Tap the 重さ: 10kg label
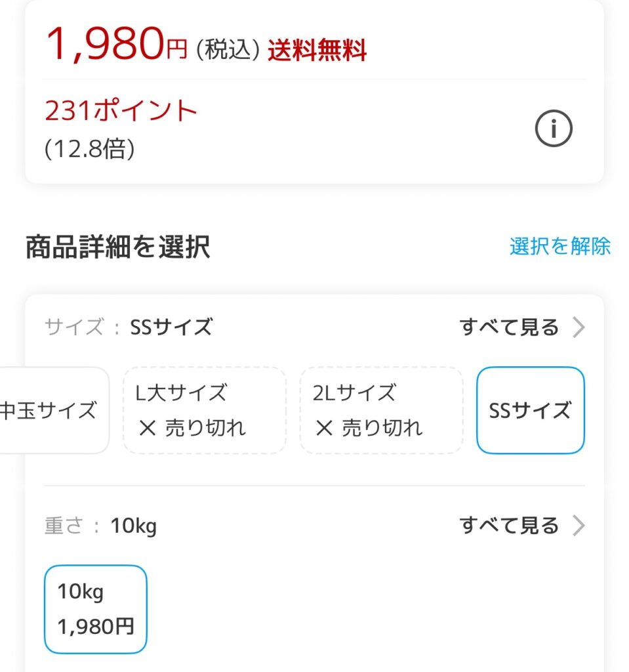Viewport: 629px width, 672px height. (x=100, y=526)
